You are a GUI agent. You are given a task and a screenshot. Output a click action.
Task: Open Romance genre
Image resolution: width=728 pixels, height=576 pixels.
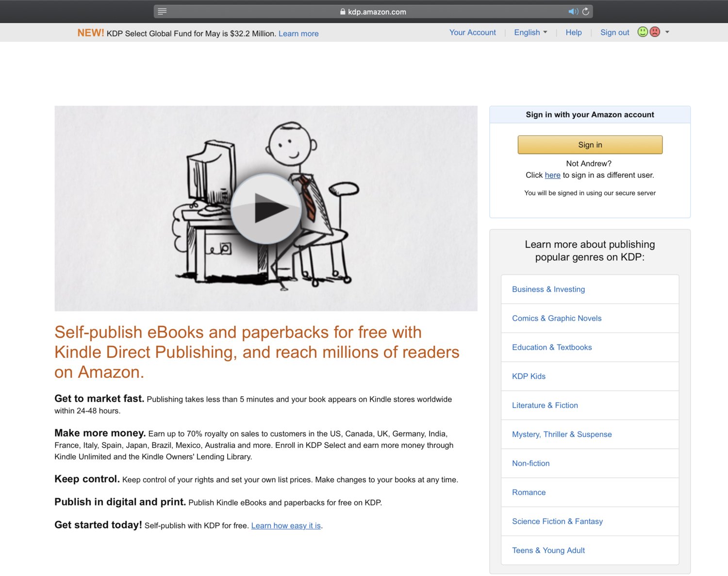point(590,492)
